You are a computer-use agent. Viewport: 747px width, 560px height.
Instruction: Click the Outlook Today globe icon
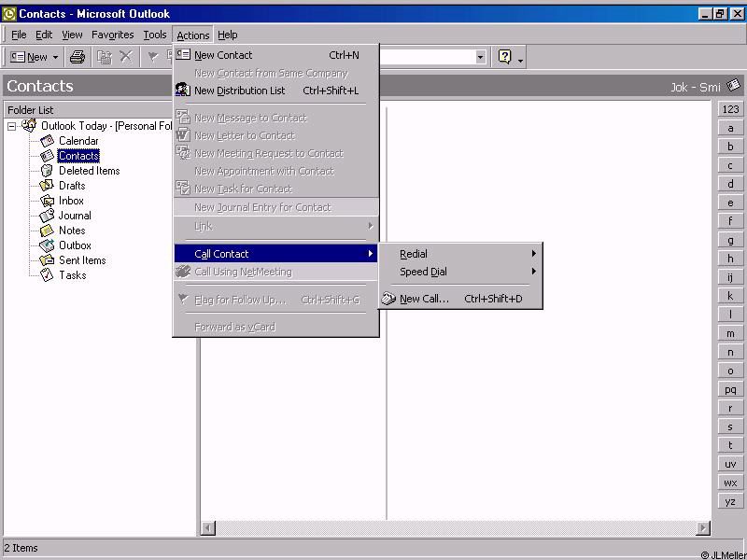29,126
